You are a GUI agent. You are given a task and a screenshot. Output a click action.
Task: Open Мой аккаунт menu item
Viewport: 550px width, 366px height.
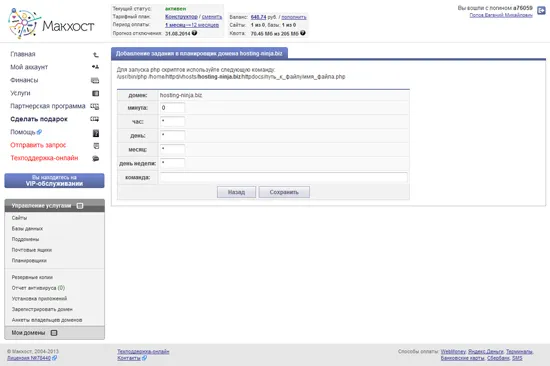29,67
